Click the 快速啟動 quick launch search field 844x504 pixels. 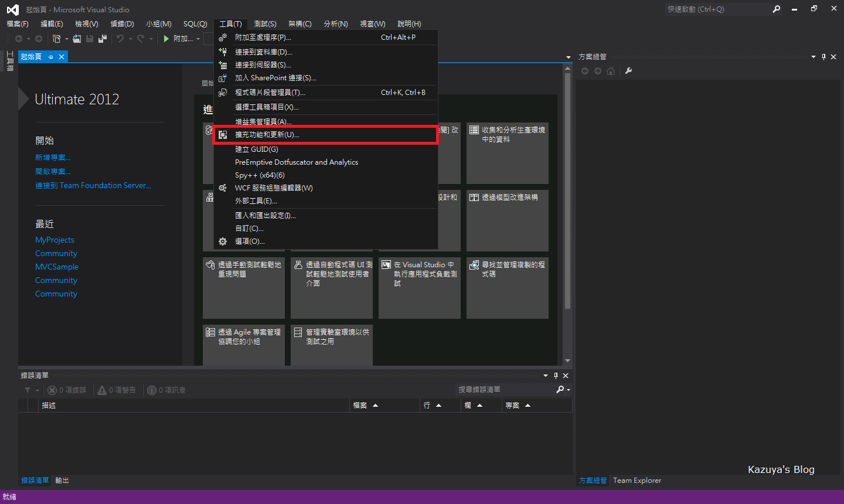tap(719, 9)
